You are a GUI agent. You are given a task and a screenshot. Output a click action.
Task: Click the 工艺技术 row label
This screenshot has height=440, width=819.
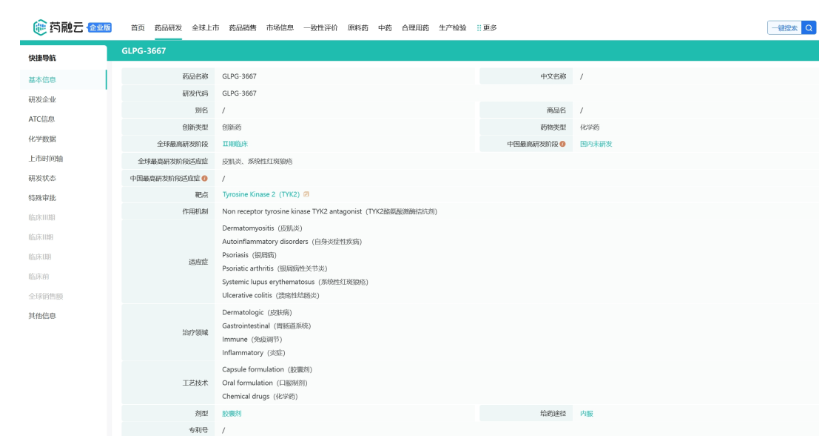[x=195, y=383]
